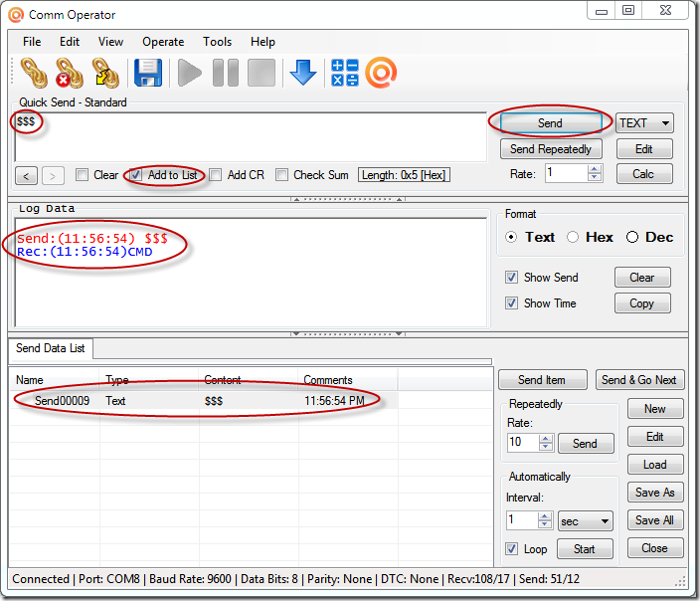Increase the Automatically Interval value

point(544,516)
